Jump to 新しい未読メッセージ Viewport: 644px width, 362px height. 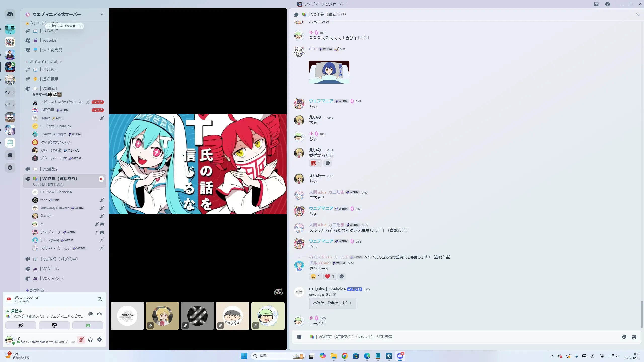click(x=65, y=26)
